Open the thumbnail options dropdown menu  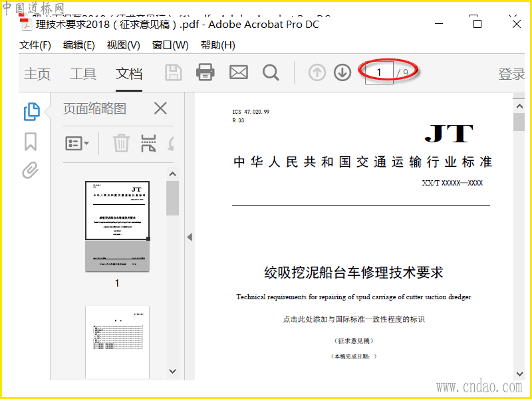pyautogui.click(x=77, y=143)
